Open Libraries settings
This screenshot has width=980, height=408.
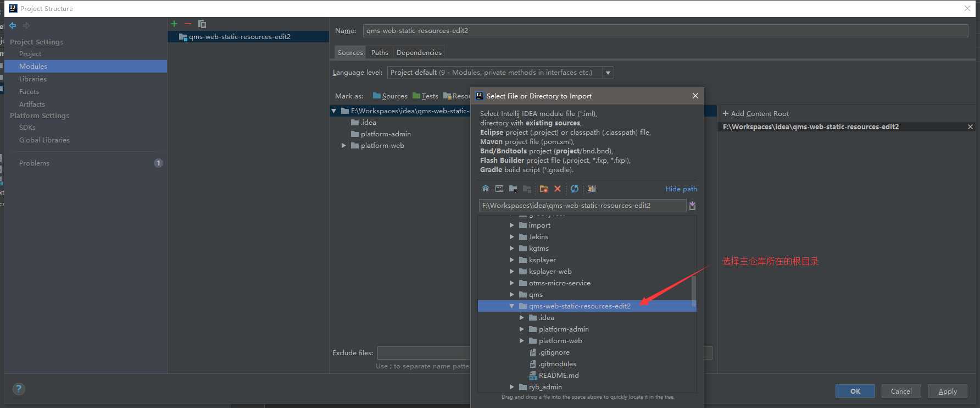33,79
